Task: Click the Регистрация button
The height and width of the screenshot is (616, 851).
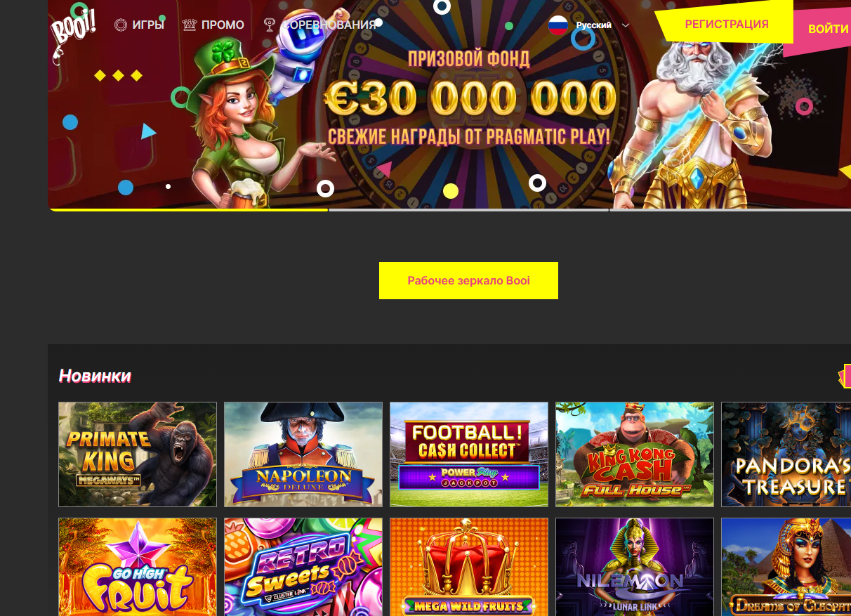Action: (727, 25)
